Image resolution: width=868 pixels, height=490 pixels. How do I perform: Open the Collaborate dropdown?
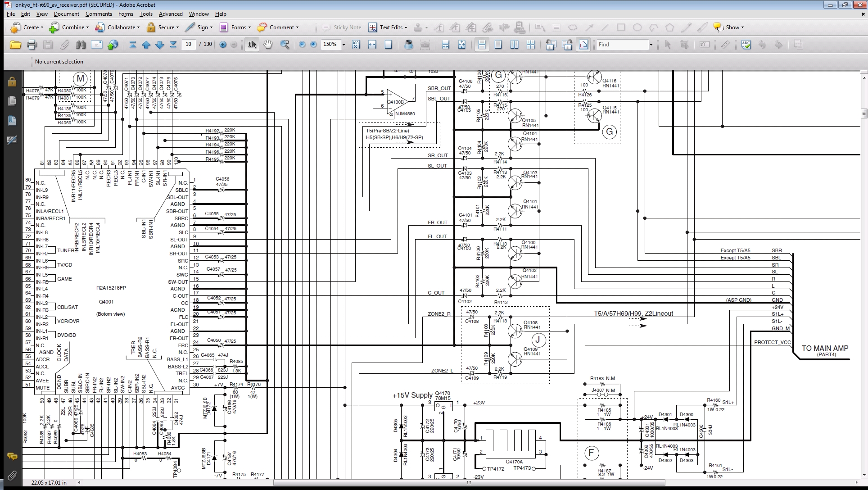[x=117, y=27]
